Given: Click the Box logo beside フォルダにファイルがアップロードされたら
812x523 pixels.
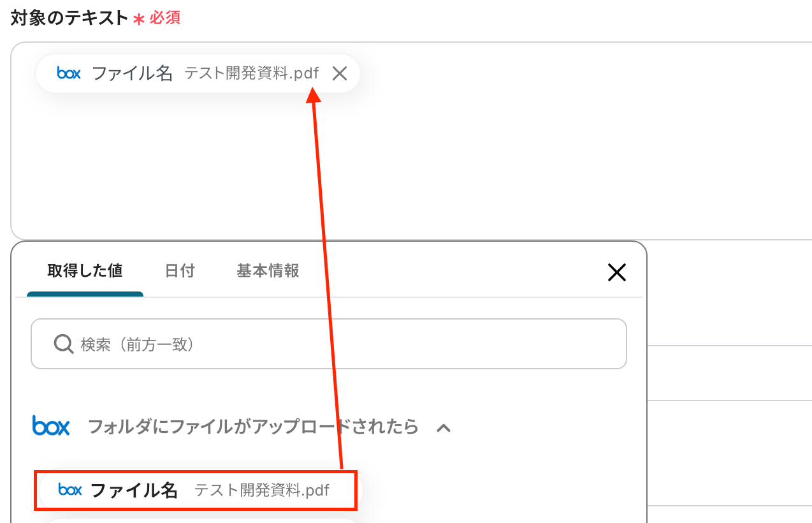Looking at the screenshot, I should point(51,426).
